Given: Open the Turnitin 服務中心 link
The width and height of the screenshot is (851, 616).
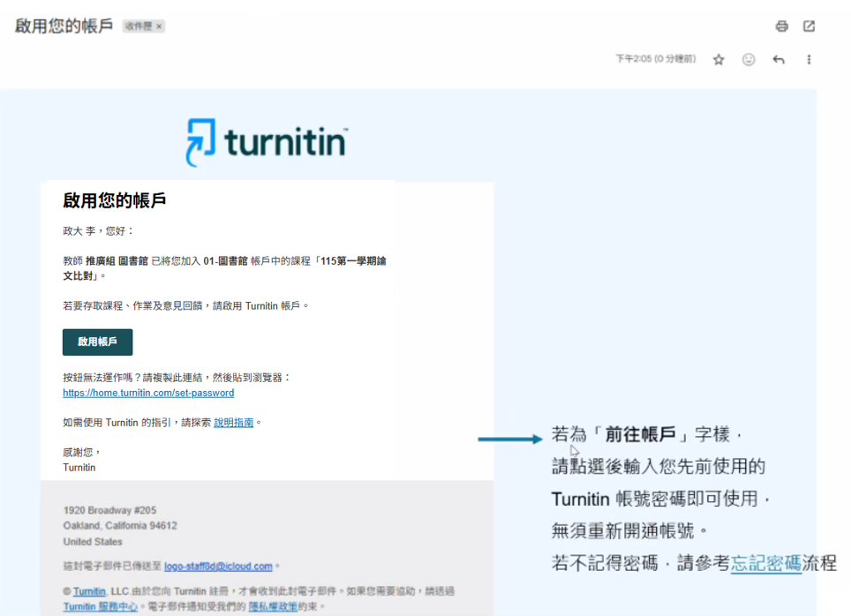Looking at the screenshot, I should tap(101, 606).
